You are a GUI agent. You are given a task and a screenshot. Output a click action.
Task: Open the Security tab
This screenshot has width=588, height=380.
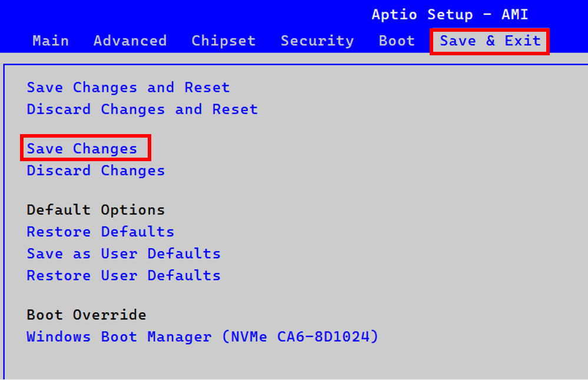[317, 41]
